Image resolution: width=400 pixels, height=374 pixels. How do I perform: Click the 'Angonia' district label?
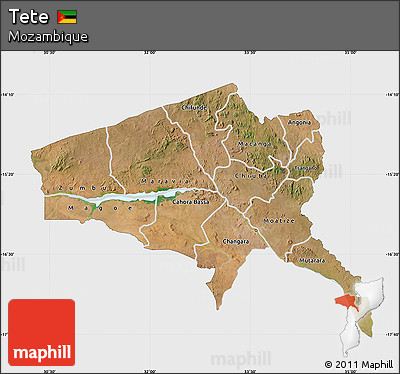299,122
